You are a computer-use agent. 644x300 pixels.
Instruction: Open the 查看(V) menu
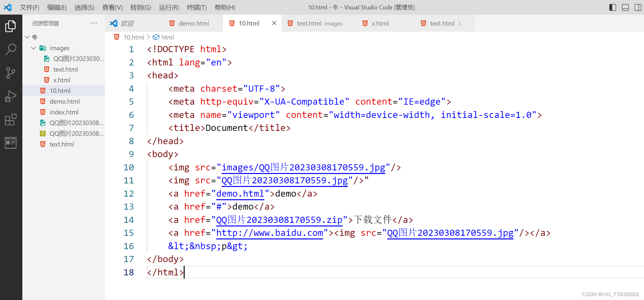point(112,7)
